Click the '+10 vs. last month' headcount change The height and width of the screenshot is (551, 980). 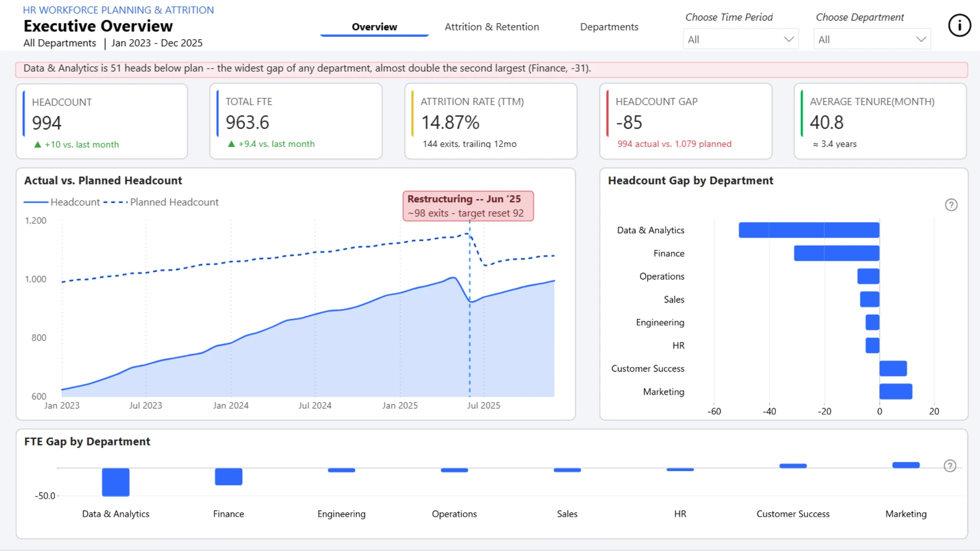click(82, 144)
